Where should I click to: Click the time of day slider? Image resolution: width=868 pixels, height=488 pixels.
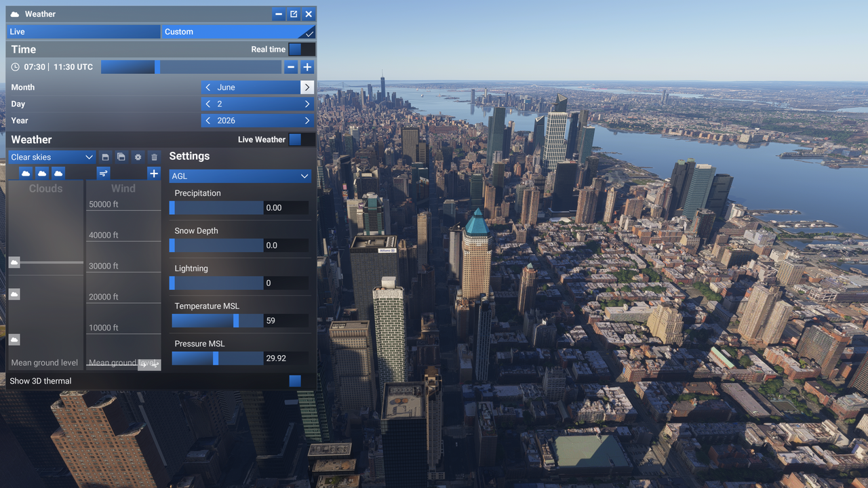[191, 67]
